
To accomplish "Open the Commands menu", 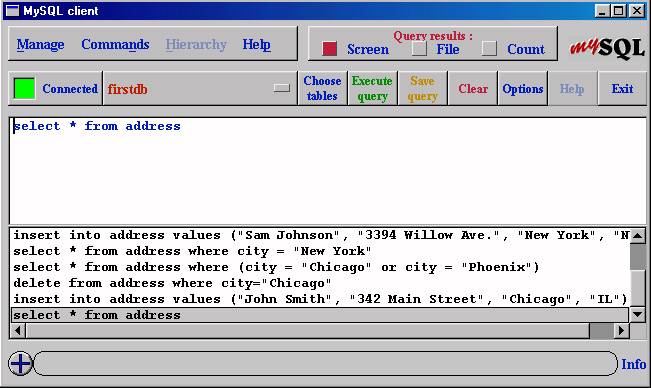I will pos(115,44).
